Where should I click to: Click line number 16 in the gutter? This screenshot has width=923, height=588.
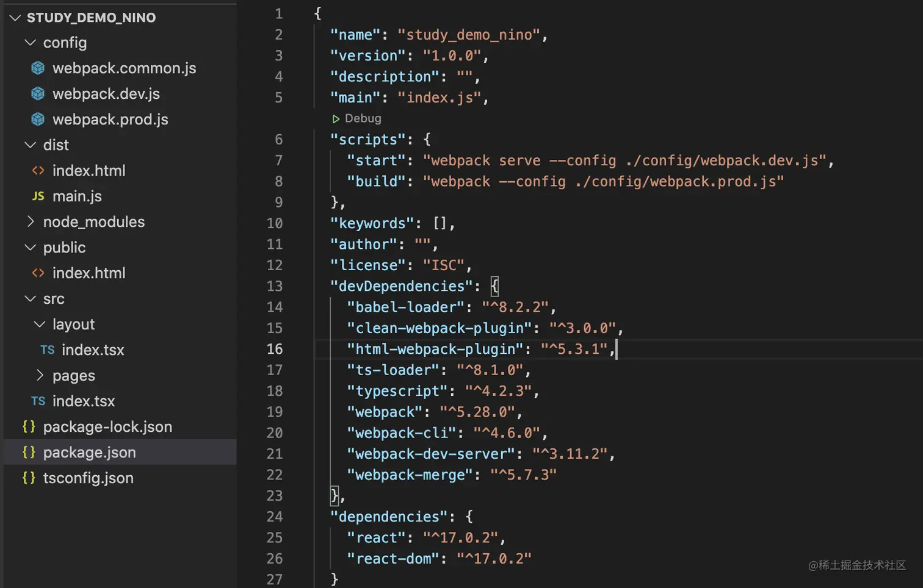point(275,349)
